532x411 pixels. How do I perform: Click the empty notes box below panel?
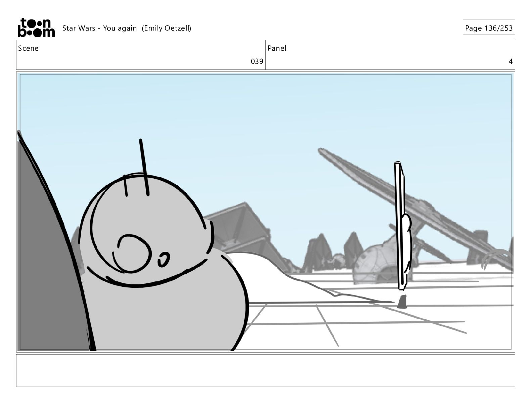tap(265, 370)
